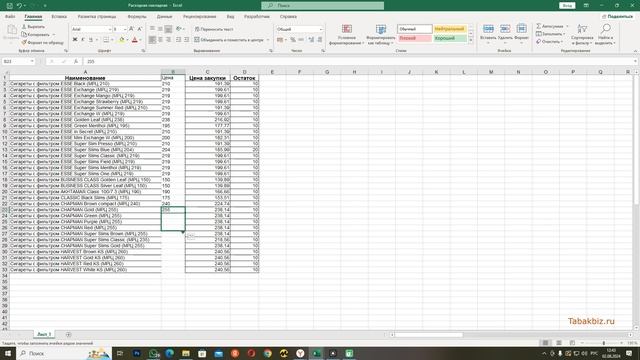Toggle bold formatting (Ж)
Image resolution: width=640 pixels, height=360 pixels.
pos(75,40)
